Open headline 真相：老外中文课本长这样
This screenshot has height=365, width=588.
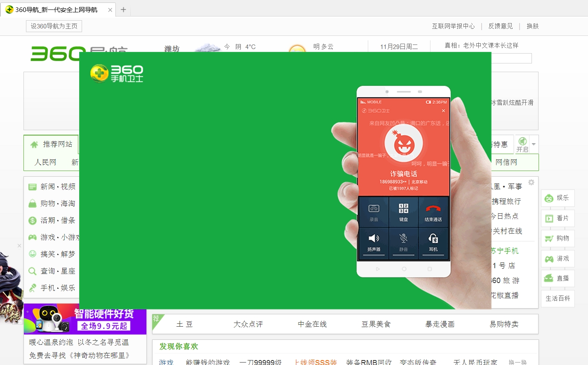pyautogui.click(x=482, y=45)
